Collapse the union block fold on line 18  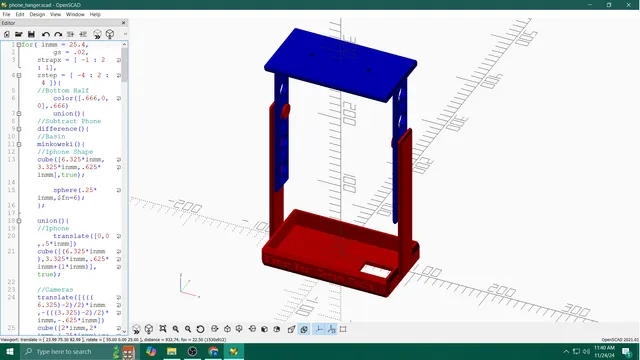tap(19, 221)
